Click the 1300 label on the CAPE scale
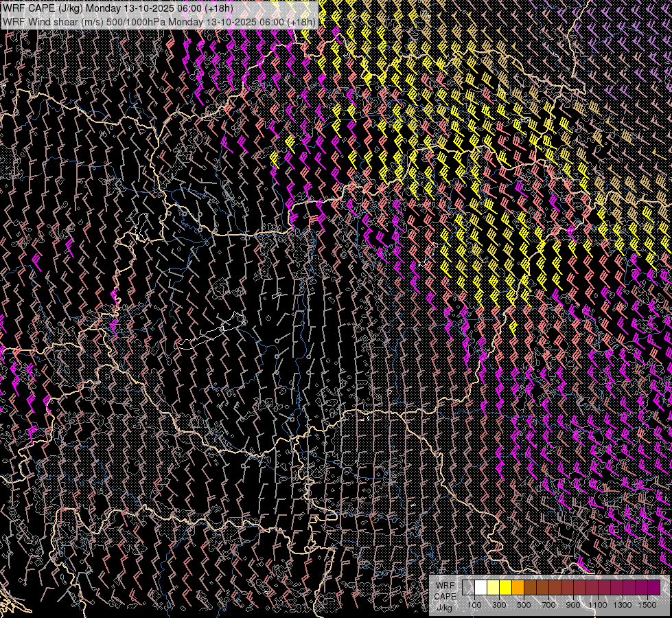Screen dimensions: 672x618 tap(623, 605)
